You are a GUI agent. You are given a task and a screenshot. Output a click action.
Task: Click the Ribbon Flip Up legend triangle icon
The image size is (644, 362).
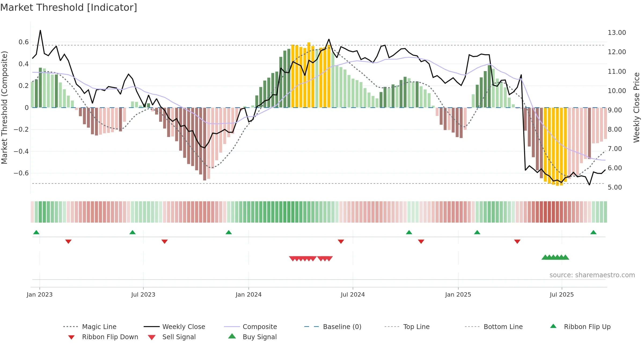[553, 326]
